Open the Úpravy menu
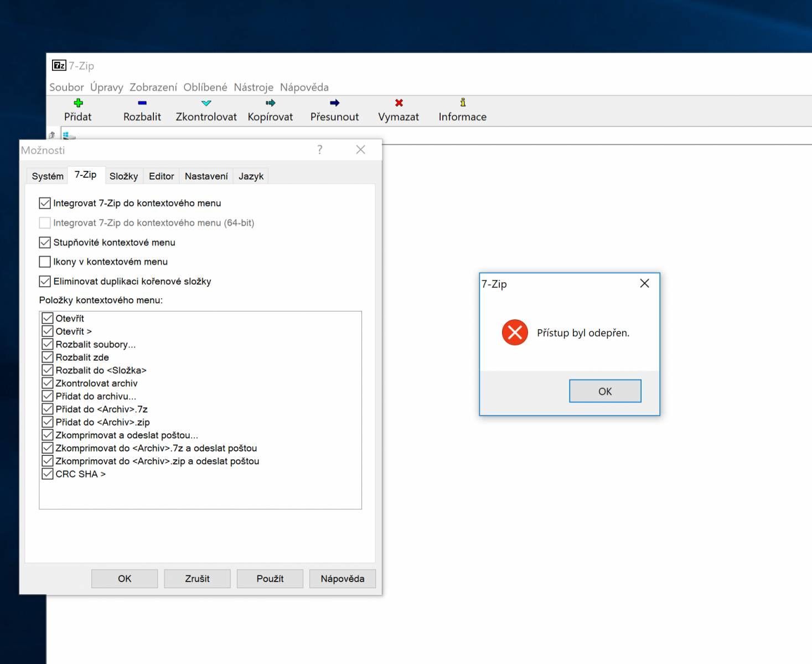The width and height of the screenshot is (812, 664). point(107,87)
